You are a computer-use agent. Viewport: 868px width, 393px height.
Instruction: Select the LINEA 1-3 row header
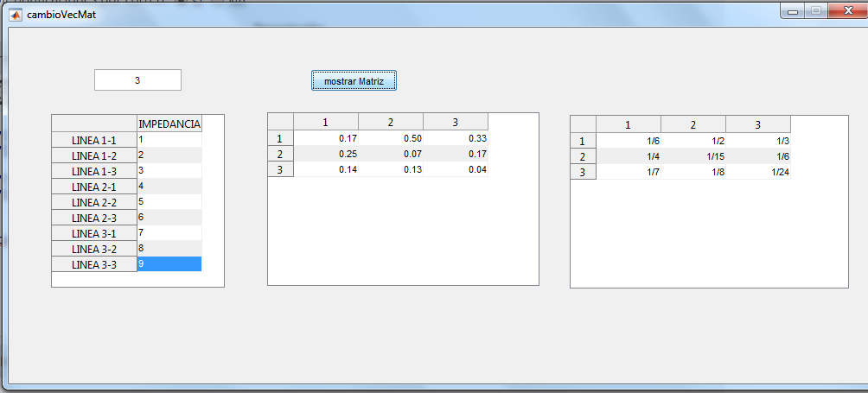pos(94,171)
